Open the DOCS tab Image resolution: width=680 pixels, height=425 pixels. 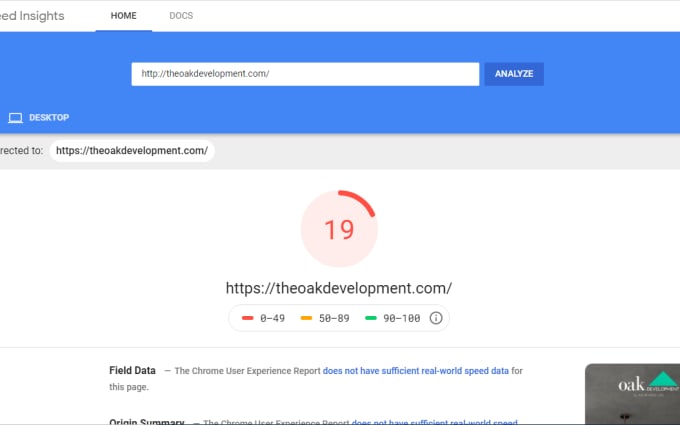[x=181, y=16]
